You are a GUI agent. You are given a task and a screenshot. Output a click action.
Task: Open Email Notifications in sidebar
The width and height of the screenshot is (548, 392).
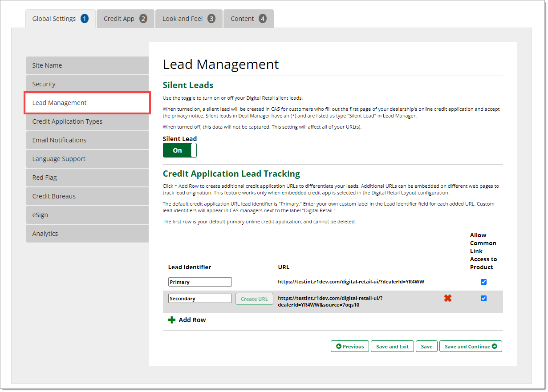(x=87, y=140)
